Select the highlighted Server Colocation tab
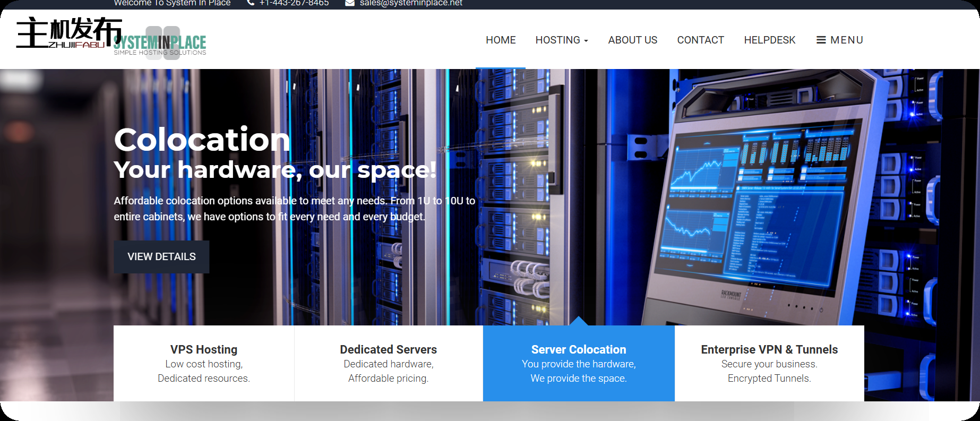 pos(579,363)
